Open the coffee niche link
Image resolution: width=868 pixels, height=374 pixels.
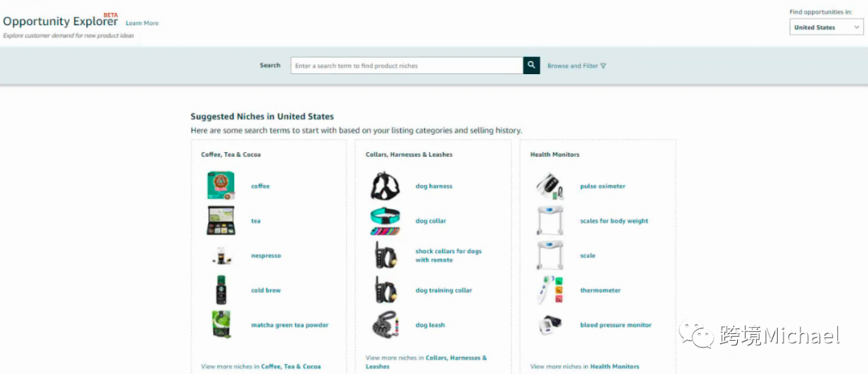260,186
